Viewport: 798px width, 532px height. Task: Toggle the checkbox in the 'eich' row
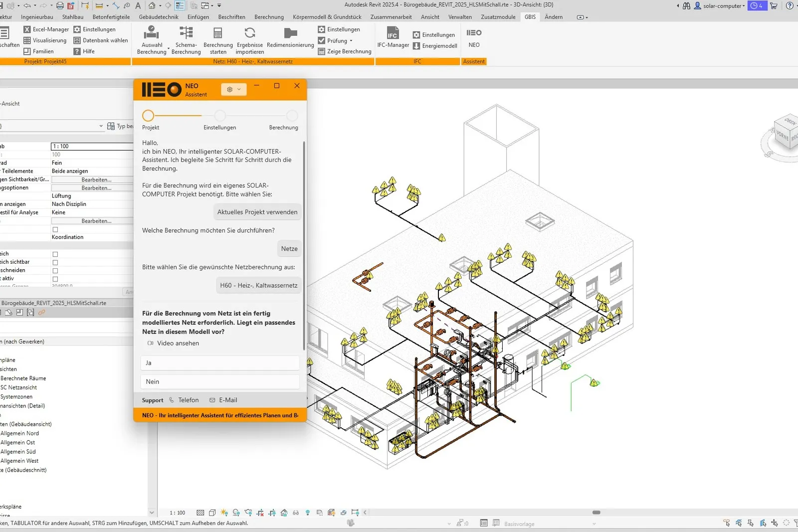pyautogui.click(x=55, y=254)
